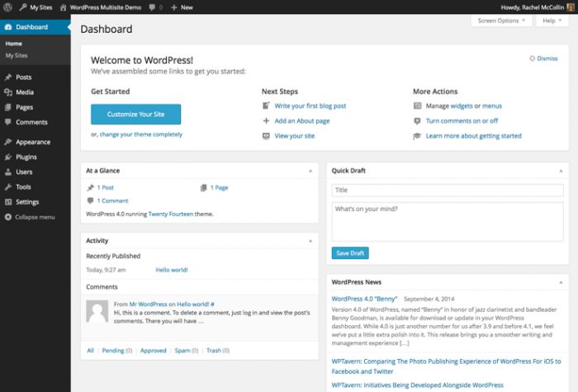
Task: Click the menus link under More Actions
Action: pos(492,106)
